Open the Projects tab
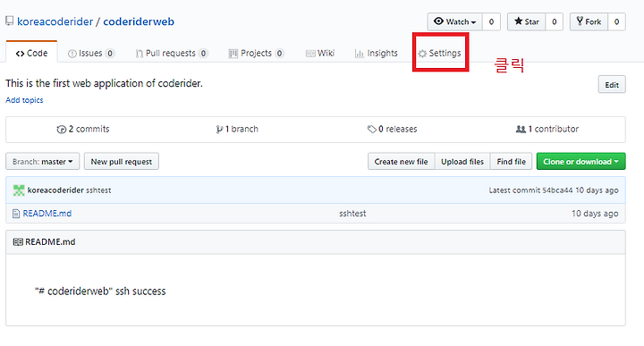644x346 pixels. click(257, 54)
